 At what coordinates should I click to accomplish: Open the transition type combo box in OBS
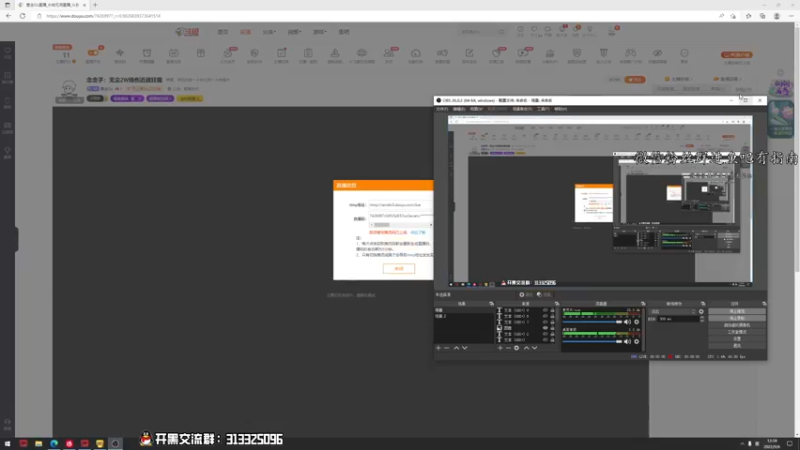[672, 311]
